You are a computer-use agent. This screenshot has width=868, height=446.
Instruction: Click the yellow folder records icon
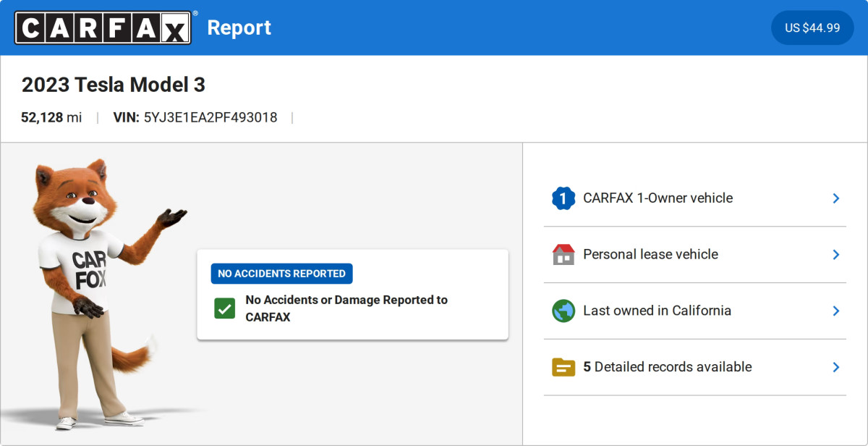(563, 367)
